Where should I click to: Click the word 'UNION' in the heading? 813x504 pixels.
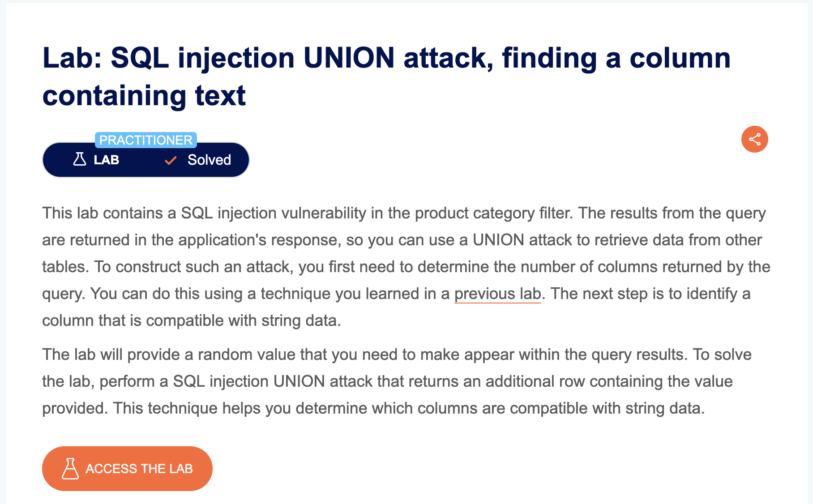(x=349, y=58)
